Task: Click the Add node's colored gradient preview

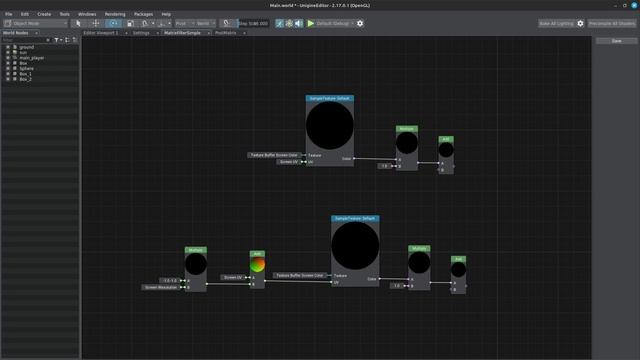Action: pyautogui.click(x=257, y=265)
